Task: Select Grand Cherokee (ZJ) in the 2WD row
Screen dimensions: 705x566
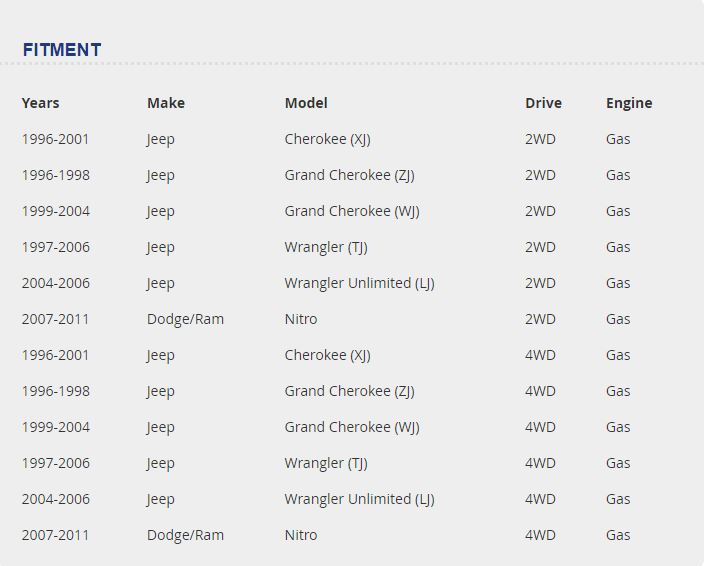Action: (x=349, y=175)
